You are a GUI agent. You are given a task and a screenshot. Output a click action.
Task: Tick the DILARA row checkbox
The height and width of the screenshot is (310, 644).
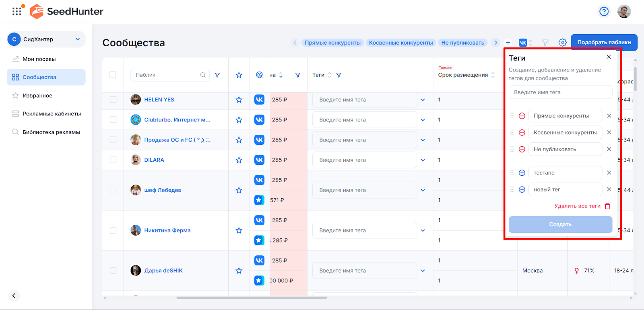(x=113, y=160)
